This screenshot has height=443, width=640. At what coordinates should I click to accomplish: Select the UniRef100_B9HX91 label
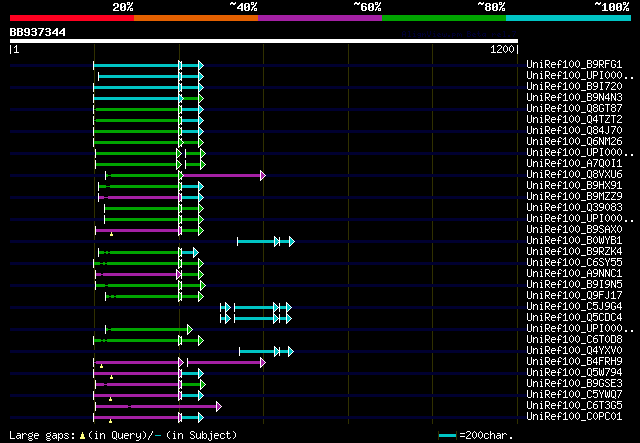coord(574,185)
